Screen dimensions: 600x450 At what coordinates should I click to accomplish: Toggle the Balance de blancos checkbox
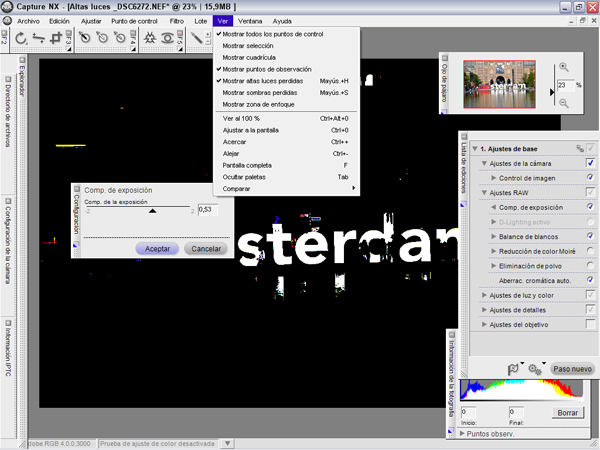(x=591, y=236)
